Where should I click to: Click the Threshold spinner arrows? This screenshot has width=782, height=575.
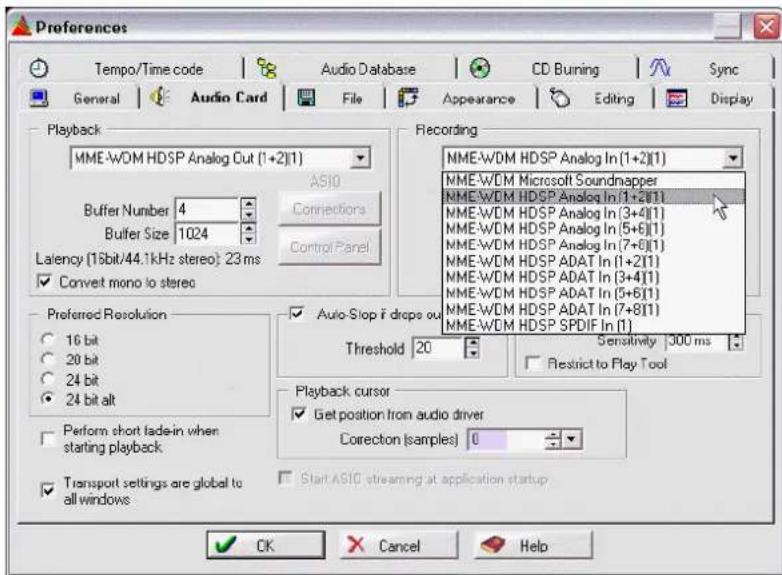[472, 348]
